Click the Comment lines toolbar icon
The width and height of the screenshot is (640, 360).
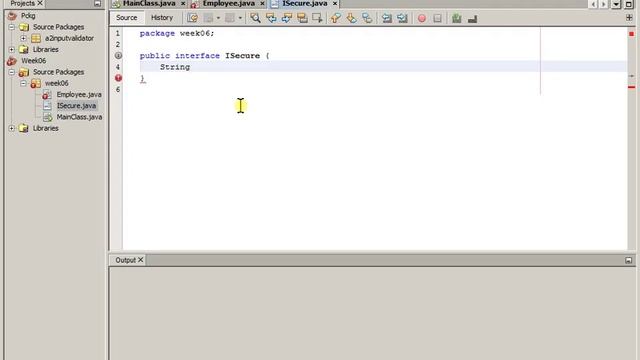457,18
